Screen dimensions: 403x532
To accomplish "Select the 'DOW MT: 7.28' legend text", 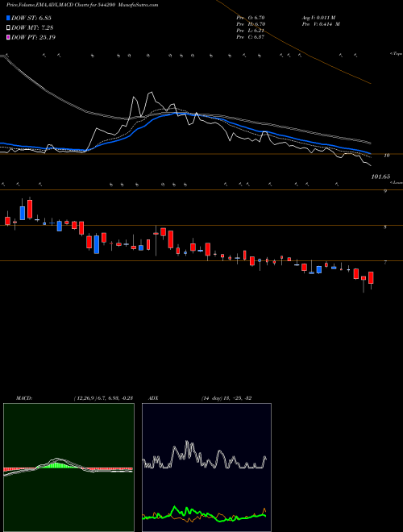I will (32, 27).
